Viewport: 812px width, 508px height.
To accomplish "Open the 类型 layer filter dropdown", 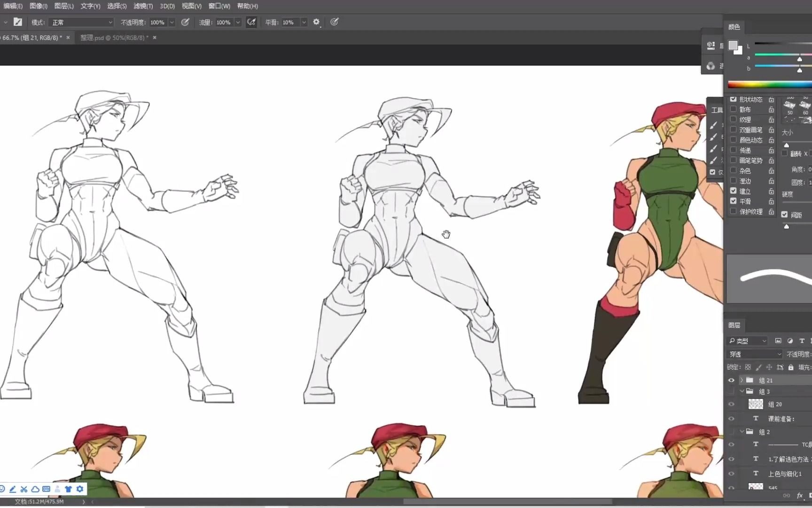I will click(747, 341).
